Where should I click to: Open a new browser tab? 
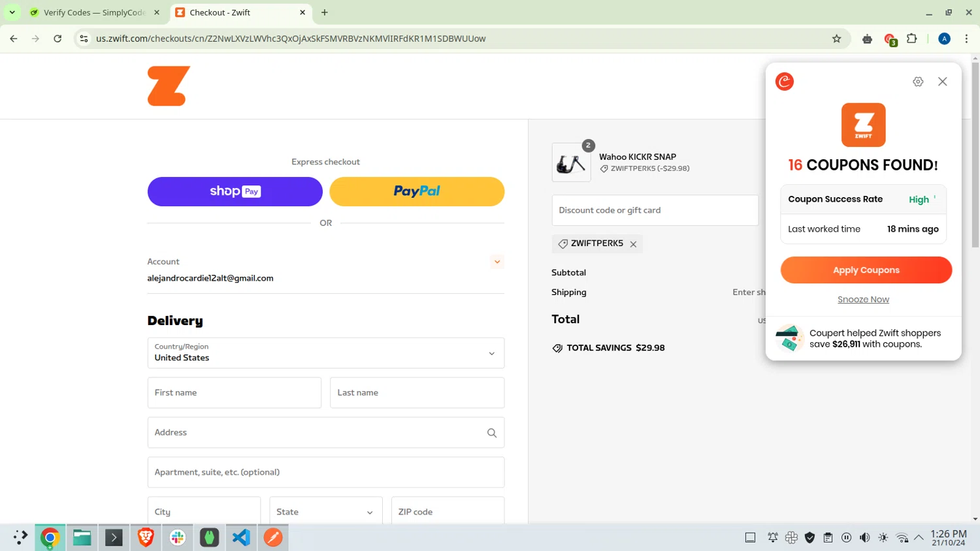click(x=325, y=12)
